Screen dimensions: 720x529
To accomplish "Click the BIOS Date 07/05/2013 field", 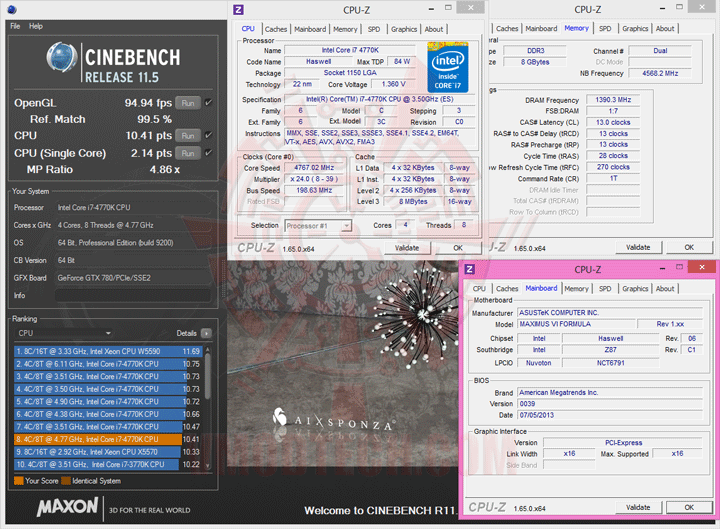I will [x=610, y=415].
